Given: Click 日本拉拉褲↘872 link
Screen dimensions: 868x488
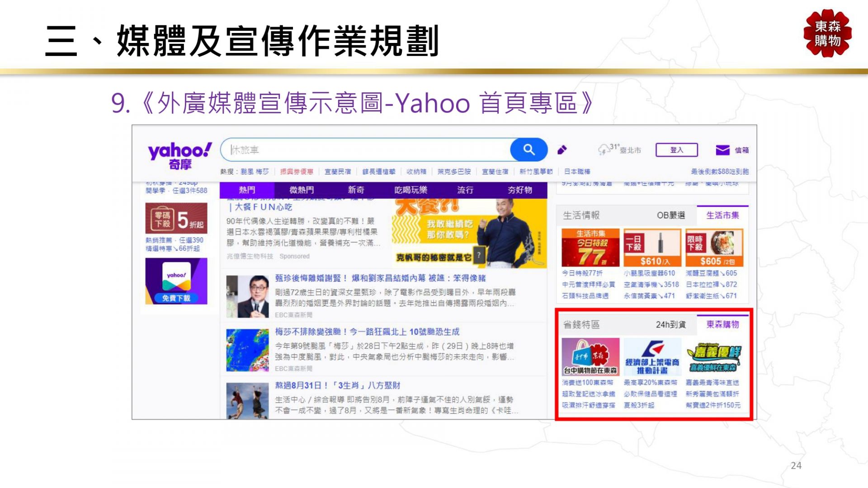Looking at the screenshot, I should (x=712, y=285).
